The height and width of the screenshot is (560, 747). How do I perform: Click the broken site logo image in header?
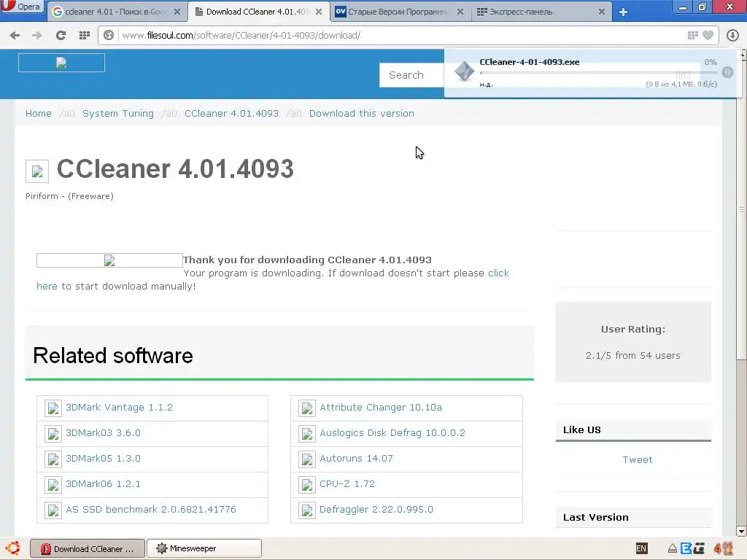coord(61,63)
